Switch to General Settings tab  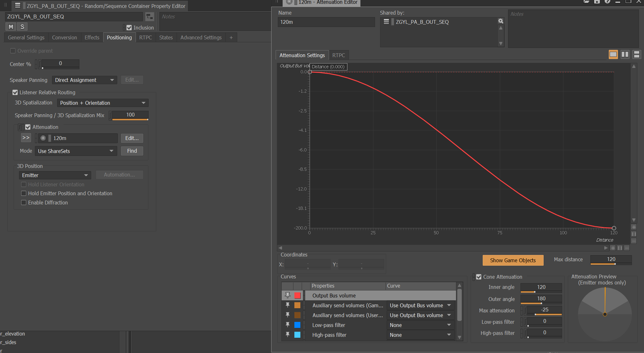(26, 37)
